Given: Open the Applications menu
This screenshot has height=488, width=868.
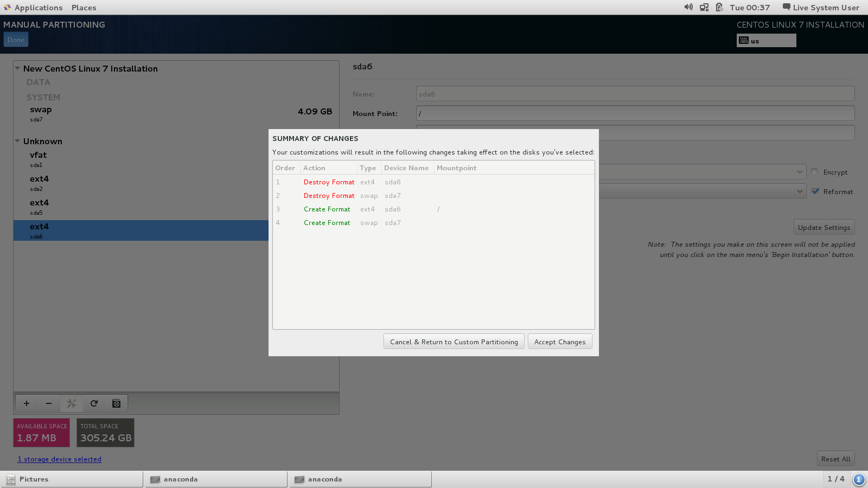Looking at the screenshot, I should tap(38, 8).
